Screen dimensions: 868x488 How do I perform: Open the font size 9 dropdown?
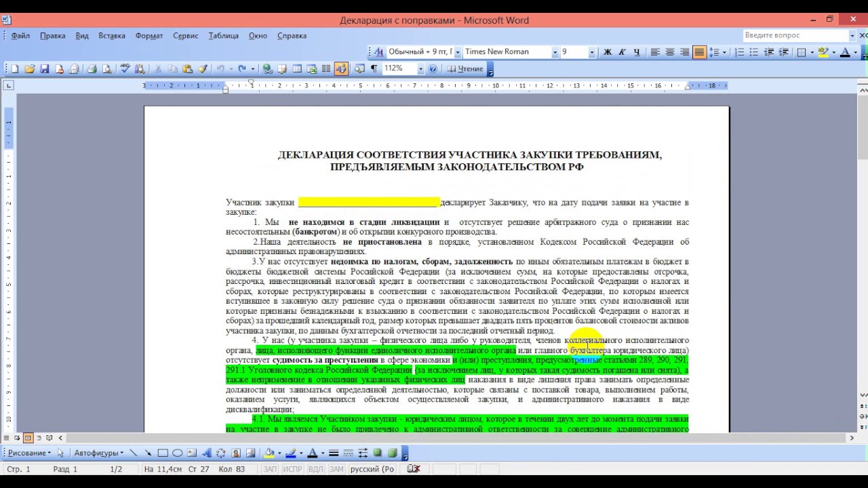591,52
